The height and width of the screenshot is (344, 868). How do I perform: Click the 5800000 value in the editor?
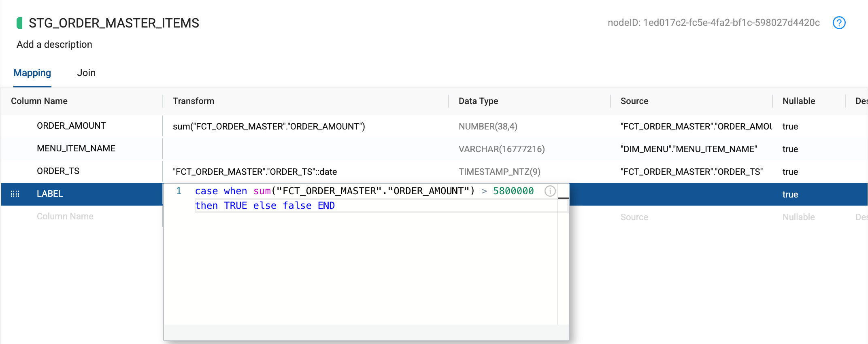pos(513,191)
